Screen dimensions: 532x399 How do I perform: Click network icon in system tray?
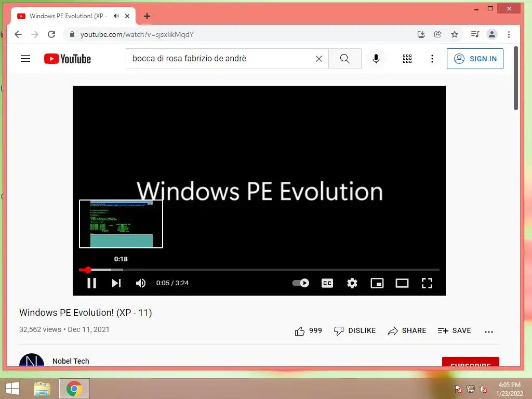pyautogui.click(x=471, y=389)
